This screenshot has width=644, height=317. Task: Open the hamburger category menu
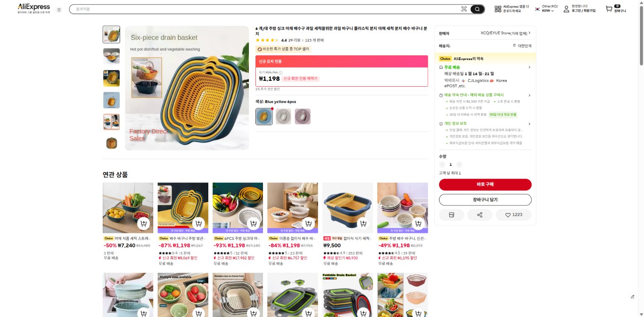59,10
